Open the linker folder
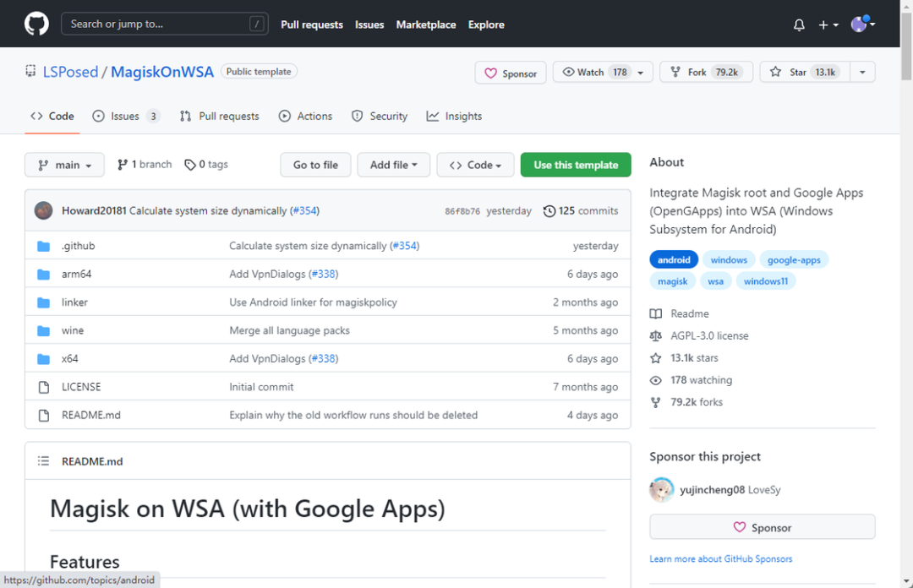Viewport: 913px width, 588px height. point(74,302)
